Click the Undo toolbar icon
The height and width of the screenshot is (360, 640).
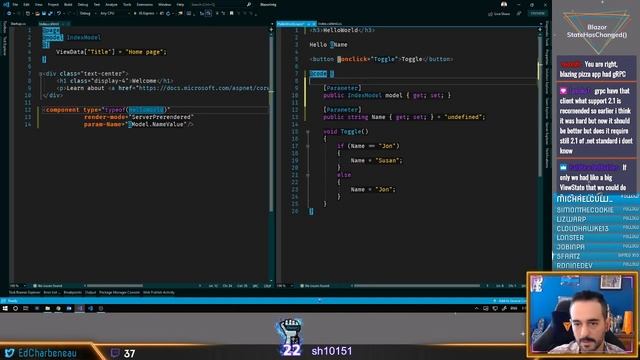pos(59,13)
